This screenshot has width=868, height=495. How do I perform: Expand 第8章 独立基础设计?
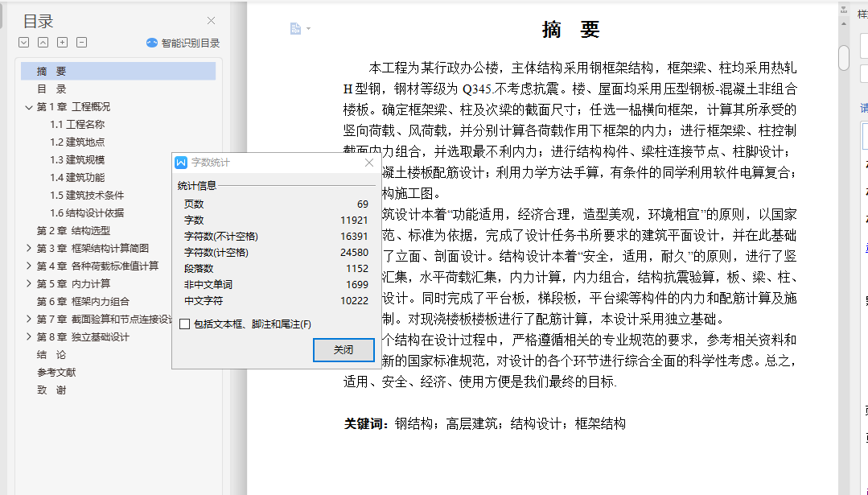(29, 337)
